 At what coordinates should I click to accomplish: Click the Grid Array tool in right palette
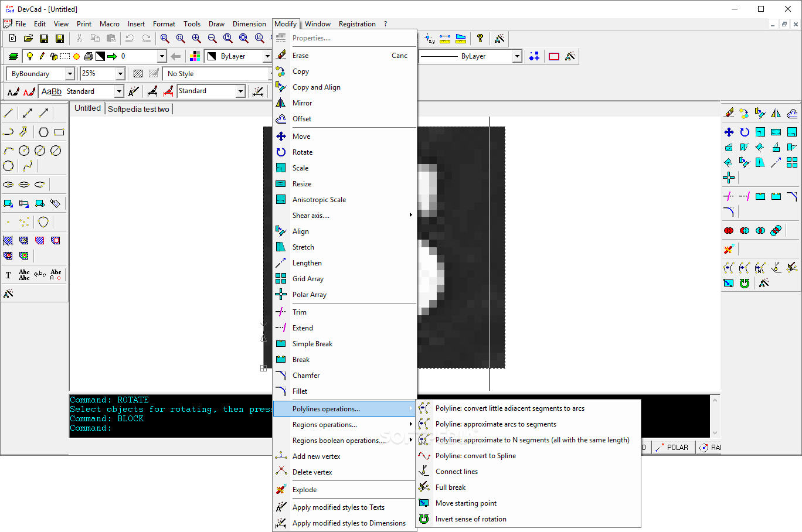tap(792, 162)
